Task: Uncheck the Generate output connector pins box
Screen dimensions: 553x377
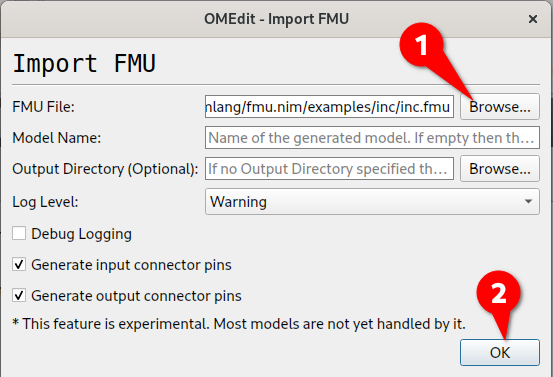Action: click(x=19, y=296)
